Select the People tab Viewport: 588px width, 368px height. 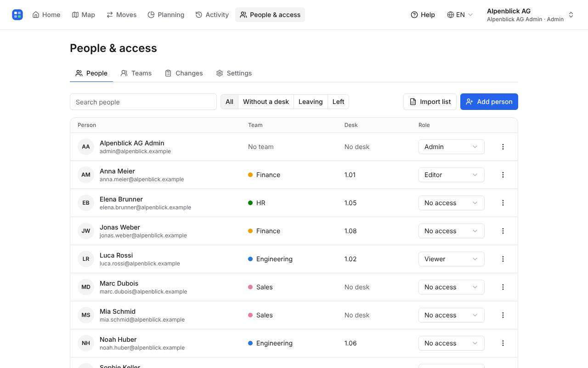pyautogui.click(x=91, y=73)
